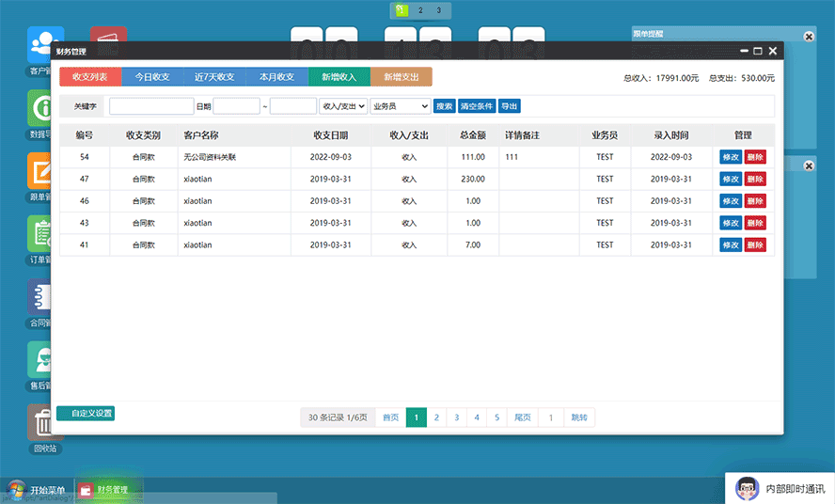Close the 跟单提醒 widget panel
The width and height of the screenshot is (835, 504).
pyautogui.click(x=809, y=37)
